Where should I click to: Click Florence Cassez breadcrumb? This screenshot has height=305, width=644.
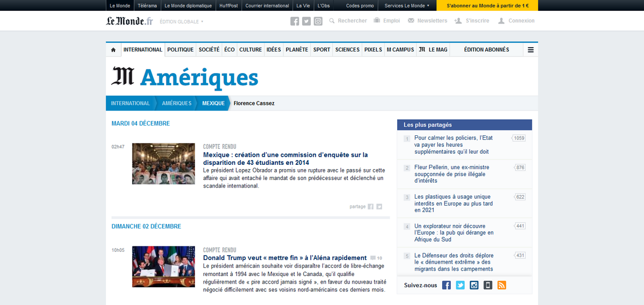(x=254, y=103)
